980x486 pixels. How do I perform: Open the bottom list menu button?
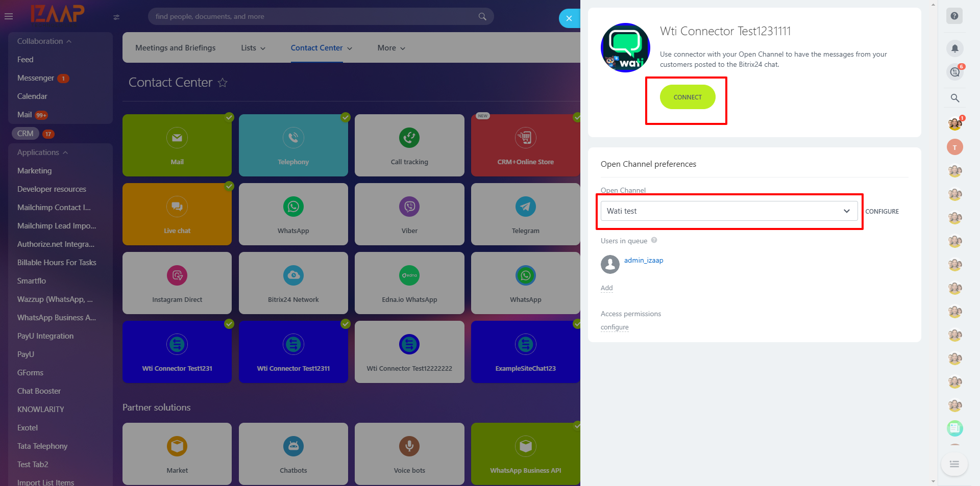[x=954, y=464]
